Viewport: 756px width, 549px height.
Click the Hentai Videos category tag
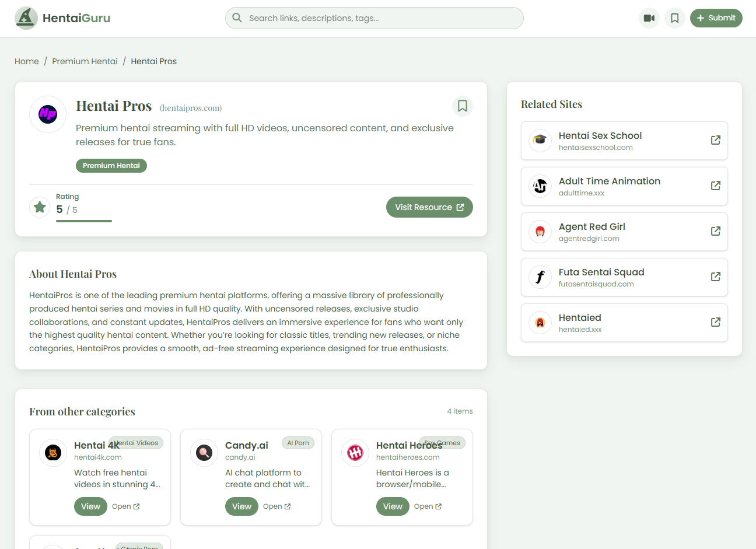136,443
